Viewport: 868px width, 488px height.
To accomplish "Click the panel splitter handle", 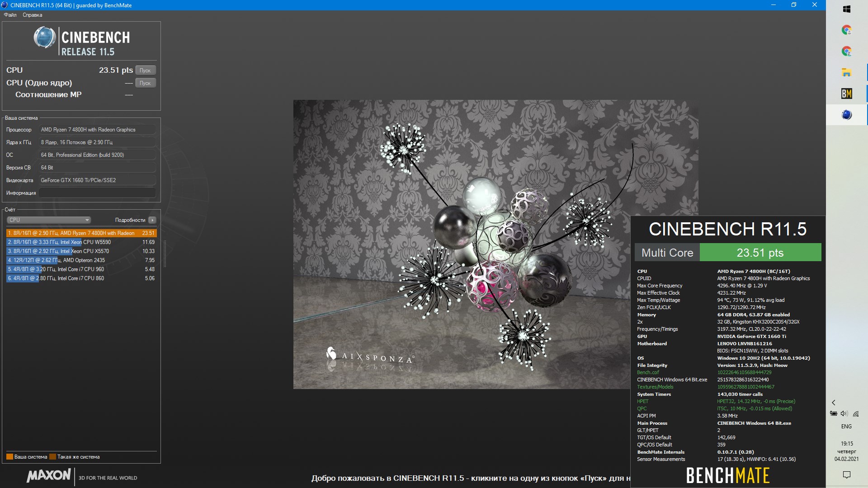I will tap(165, 254).
